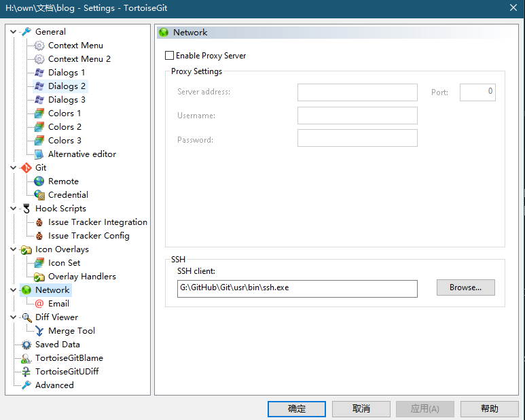Click the Remote globe icon
525x420 pixels.
(39, 181)
